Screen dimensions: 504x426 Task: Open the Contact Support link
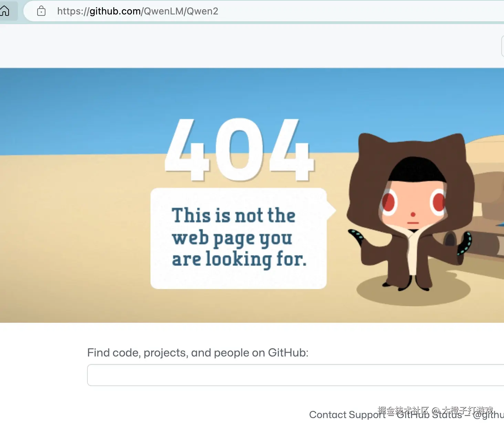click(x=347, y=415)
